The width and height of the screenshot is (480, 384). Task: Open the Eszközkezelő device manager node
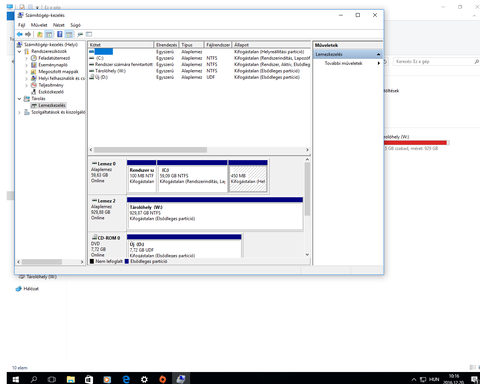pyautogui.click(x=51, y=92)
